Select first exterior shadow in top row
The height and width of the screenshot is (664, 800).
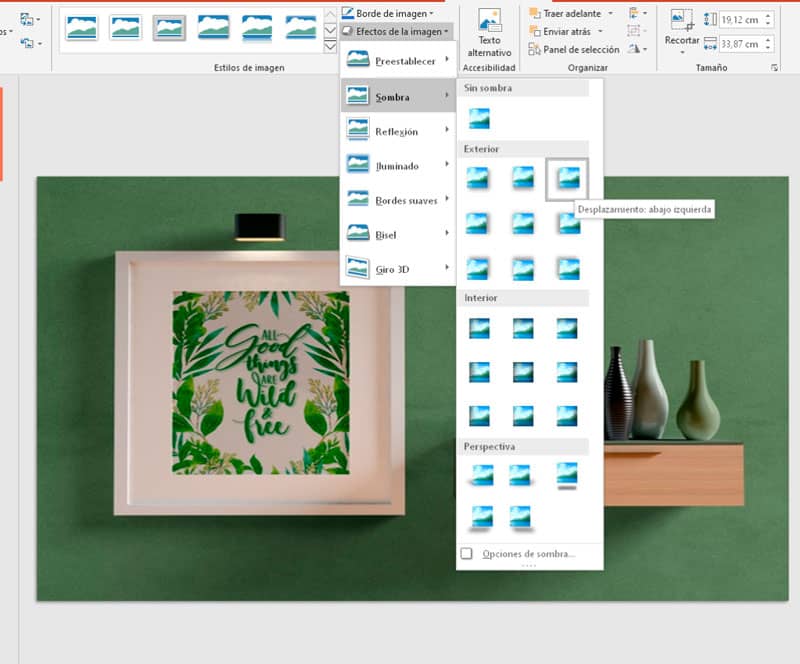pyautogui.click(x=478, y=178)
